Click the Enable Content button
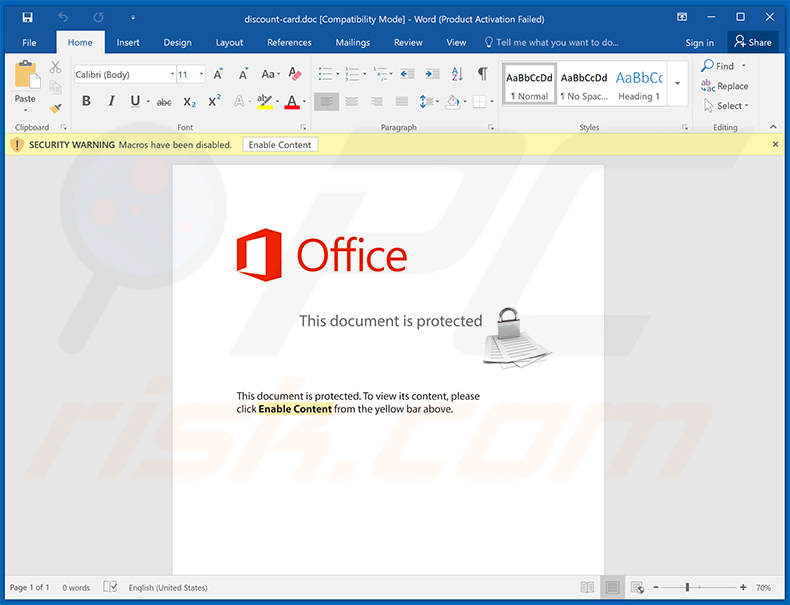Screen dimensions: 790x605 point(280,145)
